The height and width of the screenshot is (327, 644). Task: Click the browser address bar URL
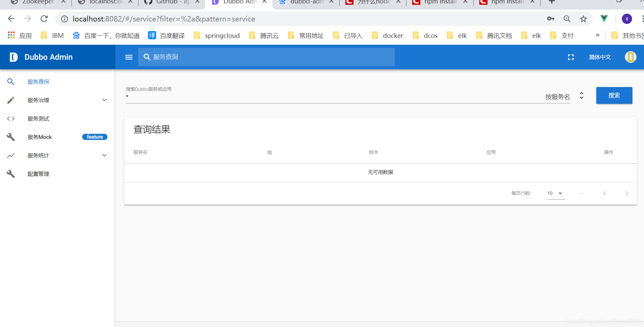(164, 19)
